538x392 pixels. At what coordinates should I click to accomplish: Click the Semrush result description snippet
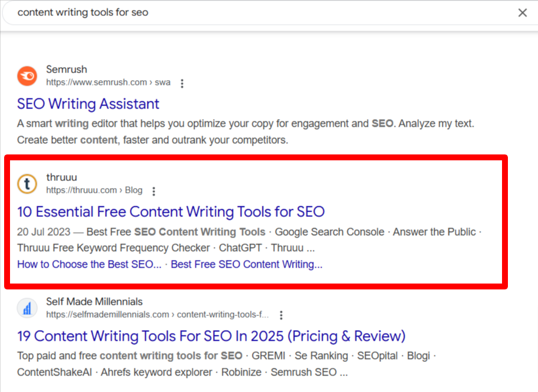(245, 131)
